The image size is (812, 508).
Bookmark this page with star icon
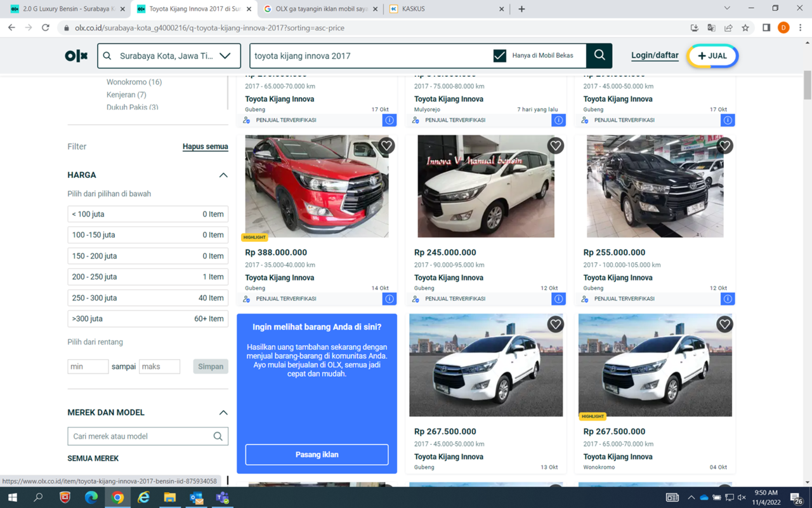click(745, 28)
